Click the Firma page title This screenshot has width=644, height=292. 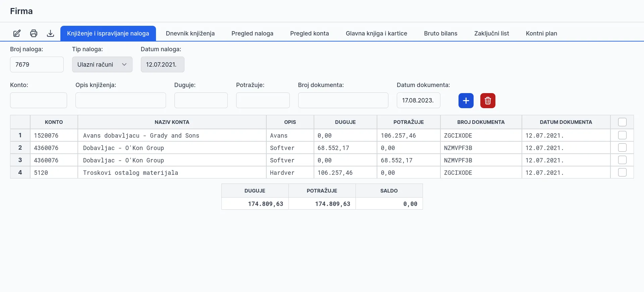21,11
